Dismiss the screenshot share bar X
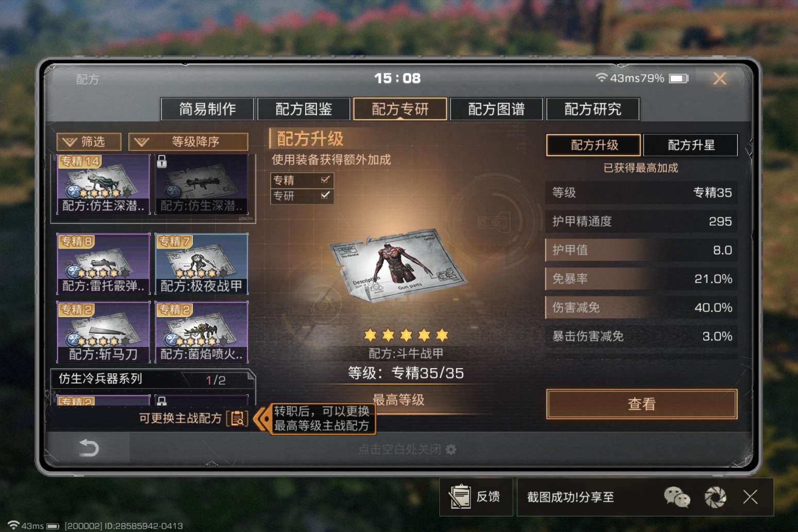798x532 pixels. 751,497
